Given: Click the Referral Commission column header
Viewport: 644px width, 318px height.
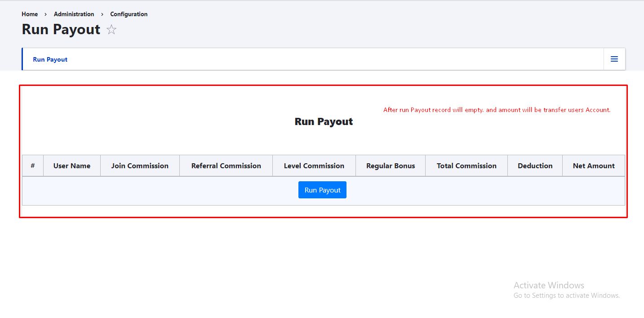Looking at the screenshot, I should [226, 166].
